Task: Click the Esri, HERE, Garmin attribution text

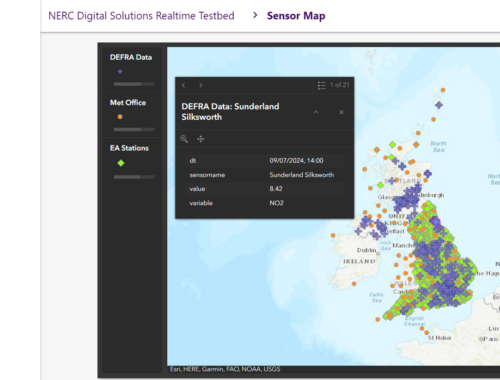Action: tap(225, 369)
